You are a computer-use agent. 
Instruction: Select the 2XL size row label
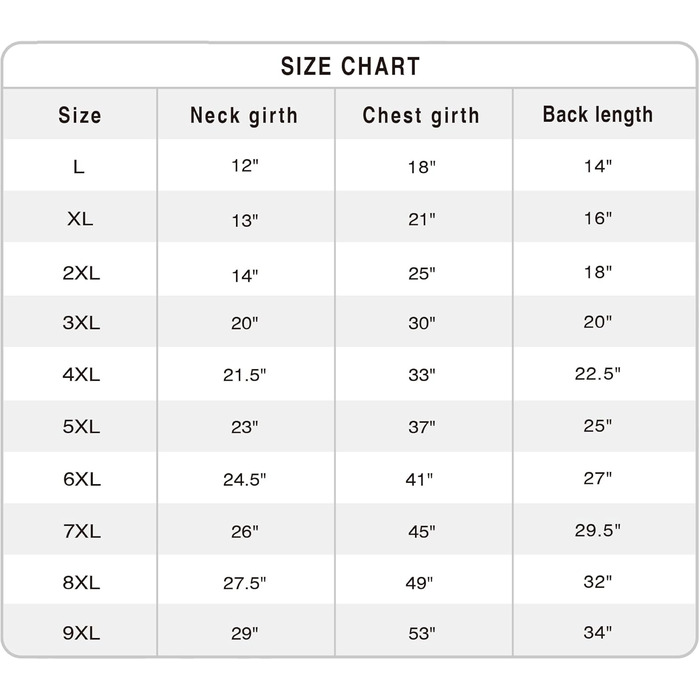(81, 272)
